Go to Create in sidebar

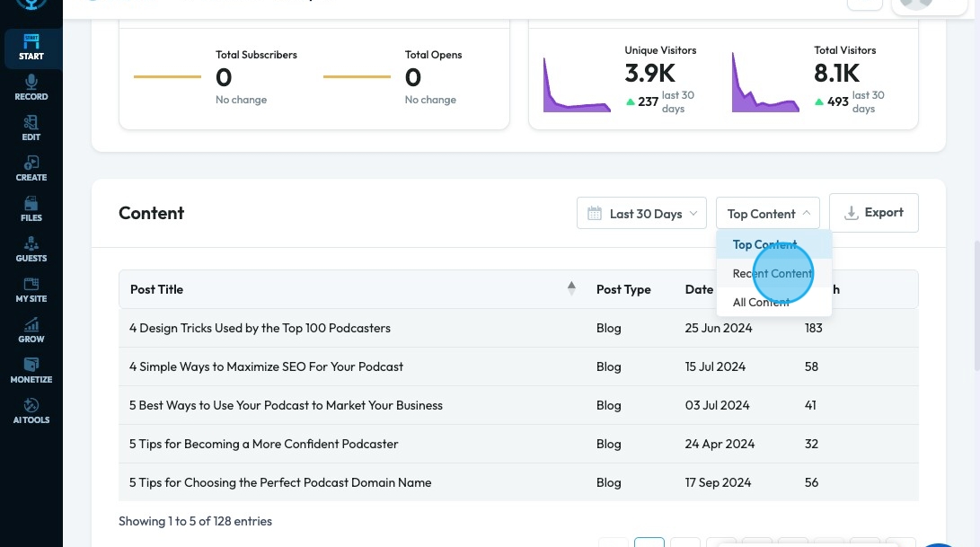pyautogui.click(x=31, y=168)
